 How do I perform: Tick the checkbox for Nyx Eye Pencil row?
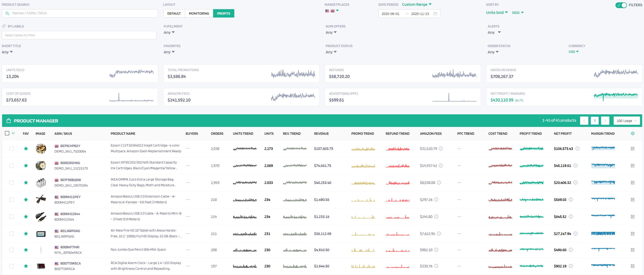[x=12, y=250]
